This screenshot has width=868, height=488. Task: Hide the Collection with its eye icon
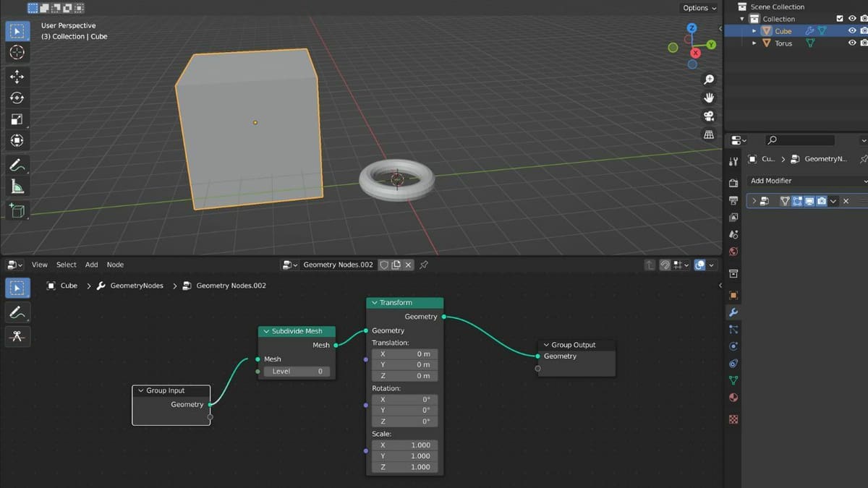point(852,19)
